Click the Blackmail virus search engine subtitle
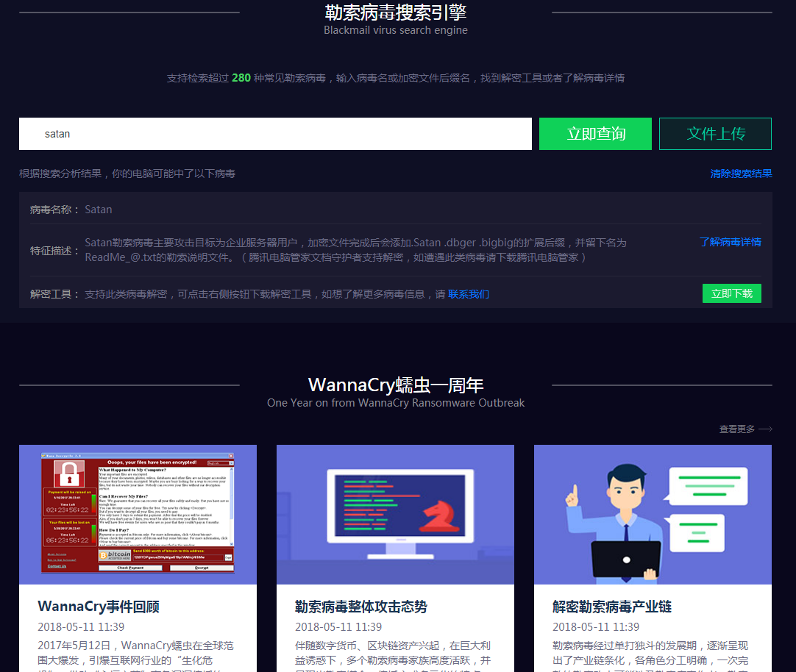 [x=396, y=30]
